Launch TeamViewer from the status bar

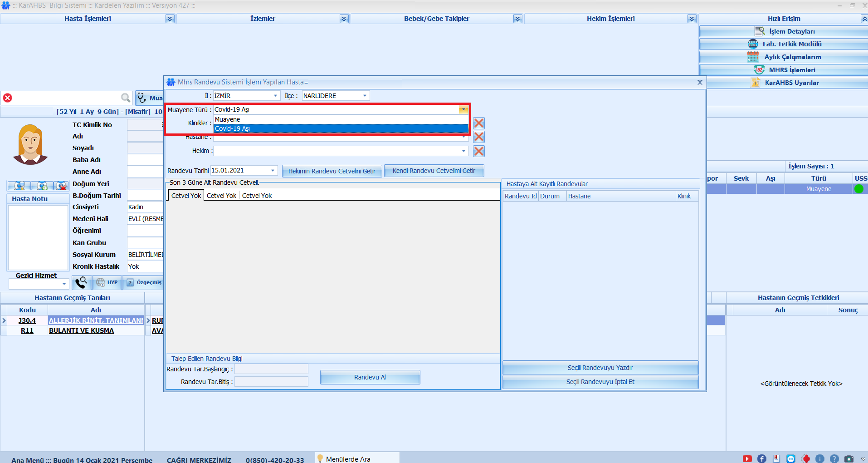(791, 459)
